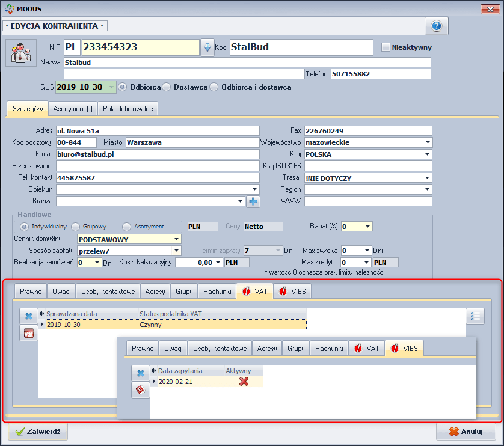This screenshot has height=446, width=504.
Task: Open the Max kredyt dropdown
Action: (367, 263)
